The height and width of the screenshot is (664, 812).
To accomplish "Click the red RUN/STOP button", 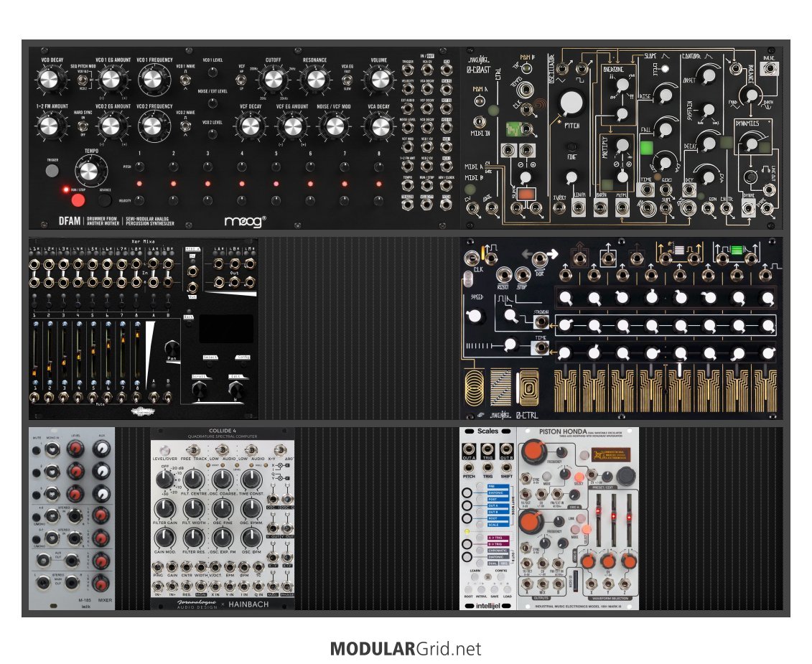I will point(78,200).
